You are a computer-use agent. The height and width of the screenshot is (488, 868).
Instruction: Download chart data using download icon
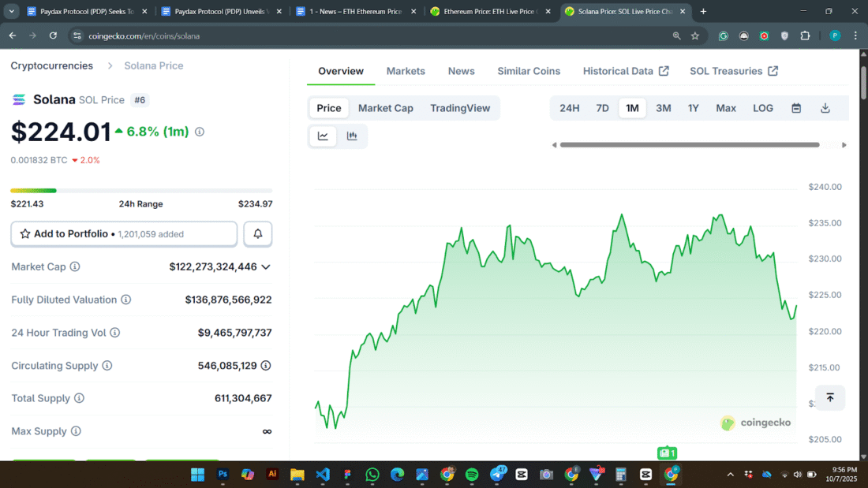(x=825, y=108)
